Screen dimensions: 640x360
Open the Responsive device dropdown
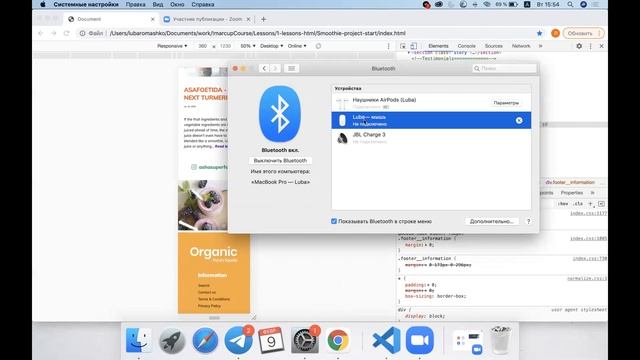pos(172,46)
